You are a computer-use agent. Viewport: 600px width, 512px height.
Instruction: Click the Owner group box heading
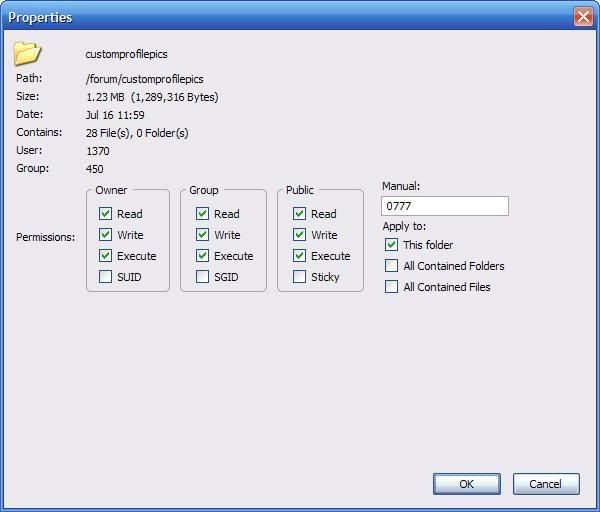pos(111,190)
